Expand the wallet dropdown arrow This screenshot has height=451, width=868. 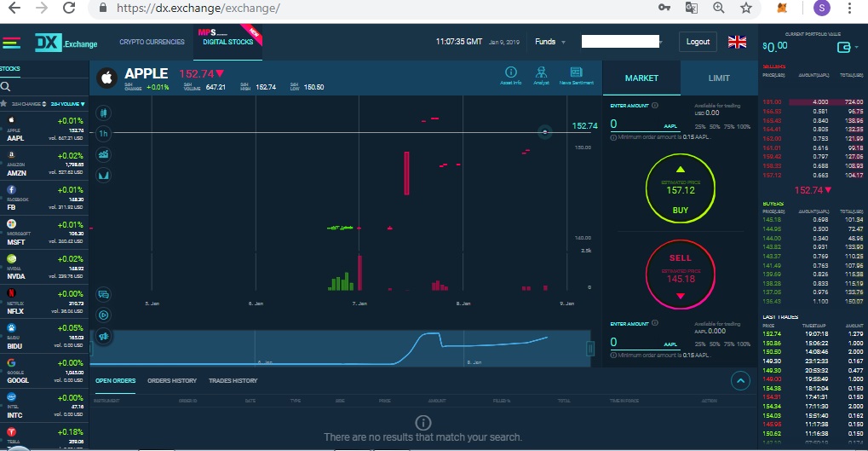pos(857,47)
